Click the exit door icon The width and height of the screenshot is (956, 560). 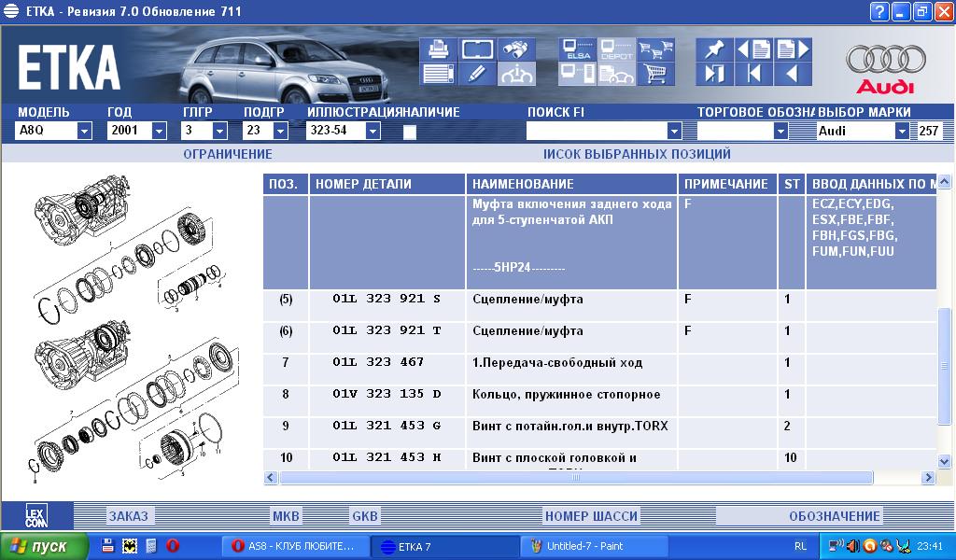(x=714, y=74)
